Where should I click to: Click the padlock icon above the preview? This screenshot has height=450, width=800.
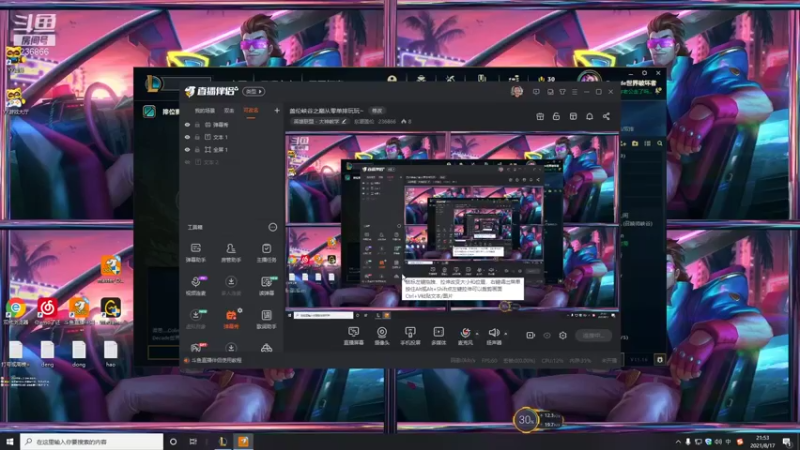pyautogui.click(x=556, y=116)
